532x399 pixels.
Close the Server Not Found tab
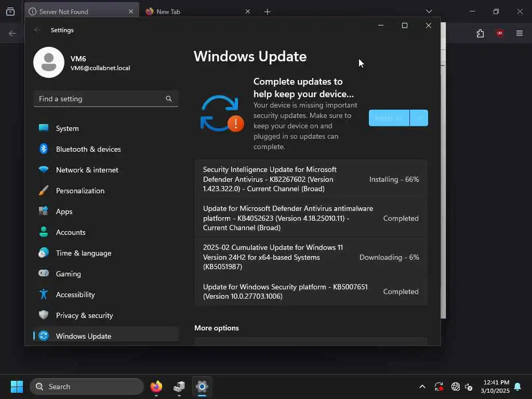click(x=131, y=11)
